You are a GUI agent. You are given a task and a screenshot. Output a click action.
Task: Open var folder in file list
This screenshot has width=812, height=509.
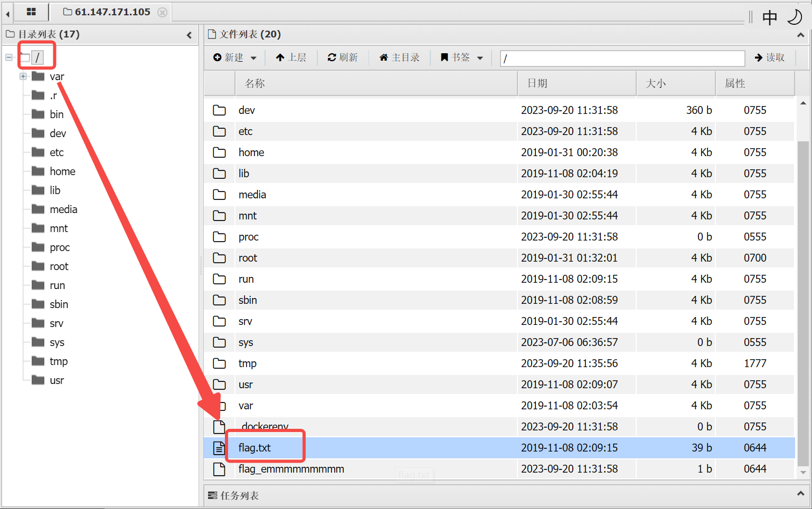tap(246, 406)
